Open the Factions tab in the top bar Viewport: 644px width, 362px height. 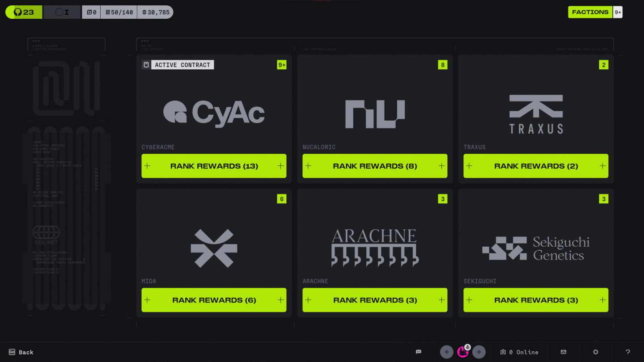click(x=590, y=12)
